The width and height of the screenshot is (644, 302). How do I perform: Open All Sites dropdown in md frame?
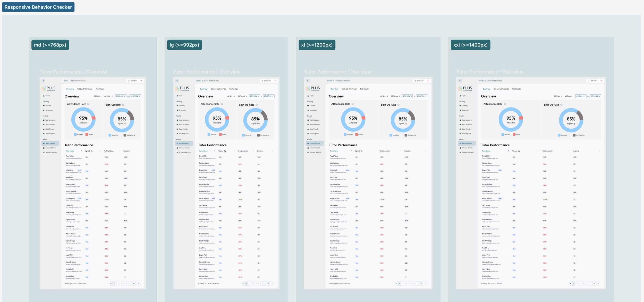pos(97,96)
